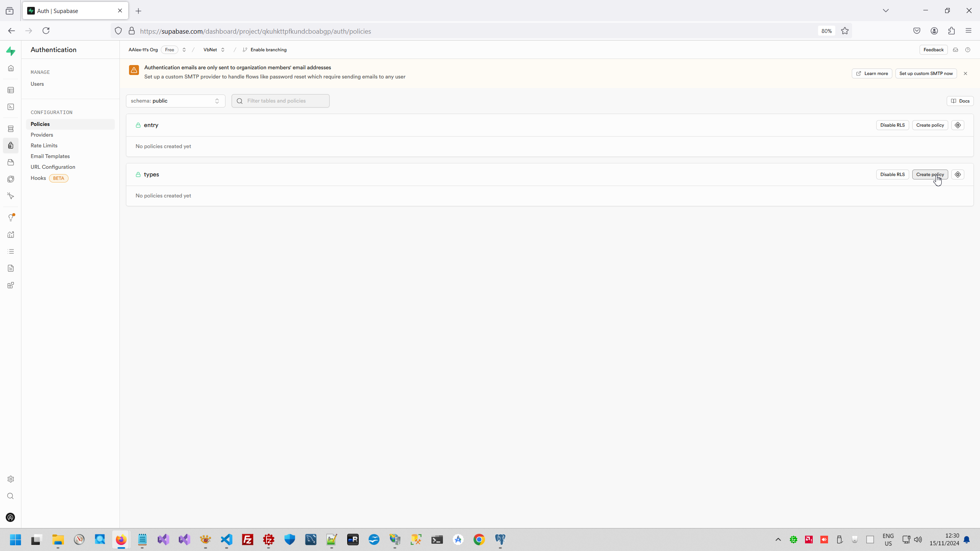This screenshot has height=551, width=980.
Task: Open the Database sidebar icon
Action: click(11, 129)
